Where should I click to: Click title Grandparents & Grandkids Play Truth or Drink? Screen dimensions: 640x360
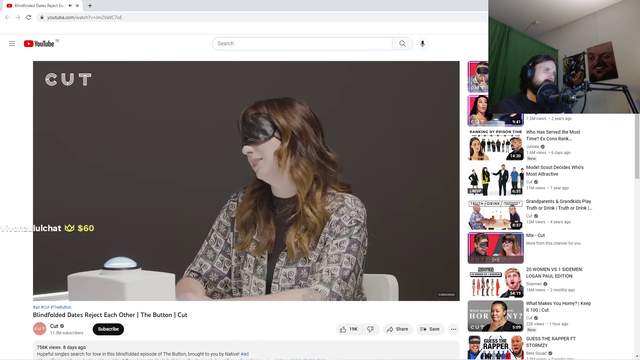coord(559,204)
